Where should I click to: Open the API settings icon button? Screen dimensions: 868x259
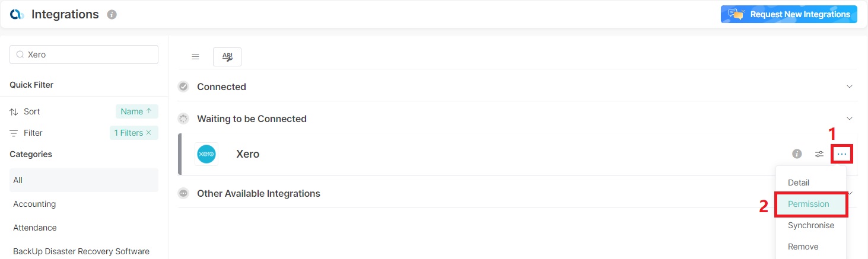coord(227,57)
